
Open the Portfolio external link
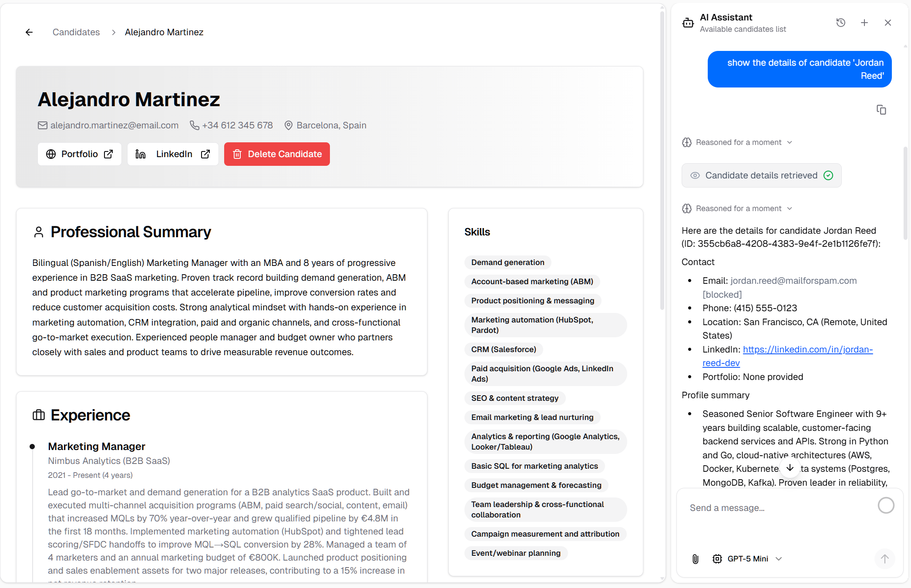click(80, 154)
